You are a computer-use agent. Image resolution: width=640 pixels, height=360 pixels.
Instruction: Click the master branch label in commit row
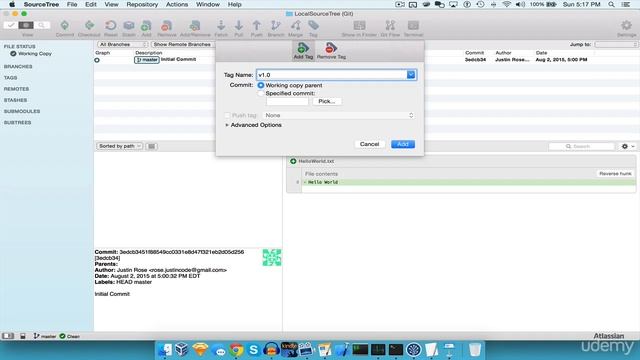point(147,60)
